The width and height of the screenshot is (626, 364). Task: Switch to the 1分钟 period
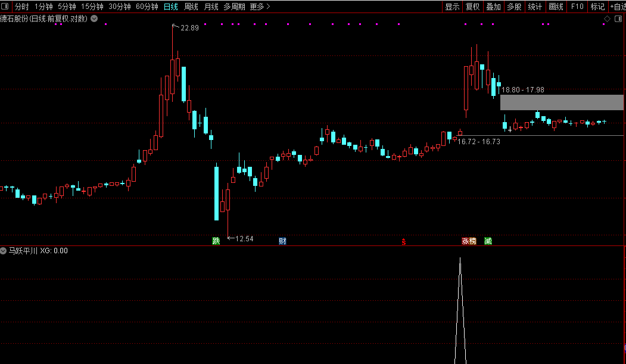[x=43, y=7]
